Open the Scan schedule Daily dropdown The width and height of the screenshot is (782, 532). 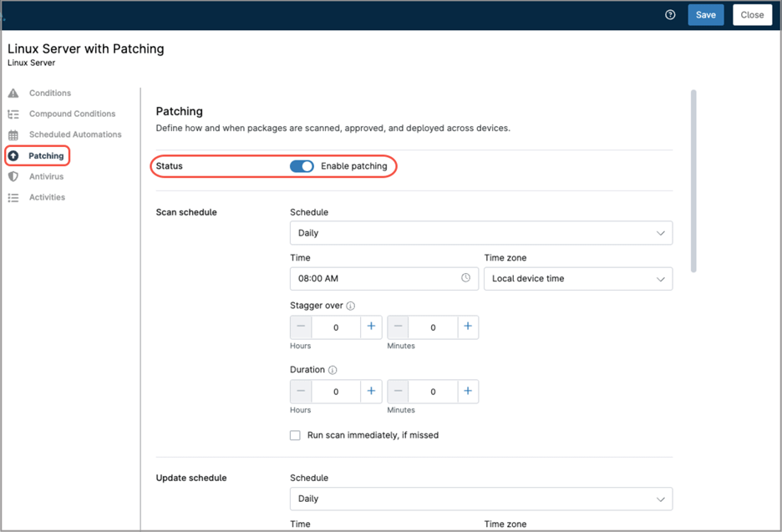point(481,233)
